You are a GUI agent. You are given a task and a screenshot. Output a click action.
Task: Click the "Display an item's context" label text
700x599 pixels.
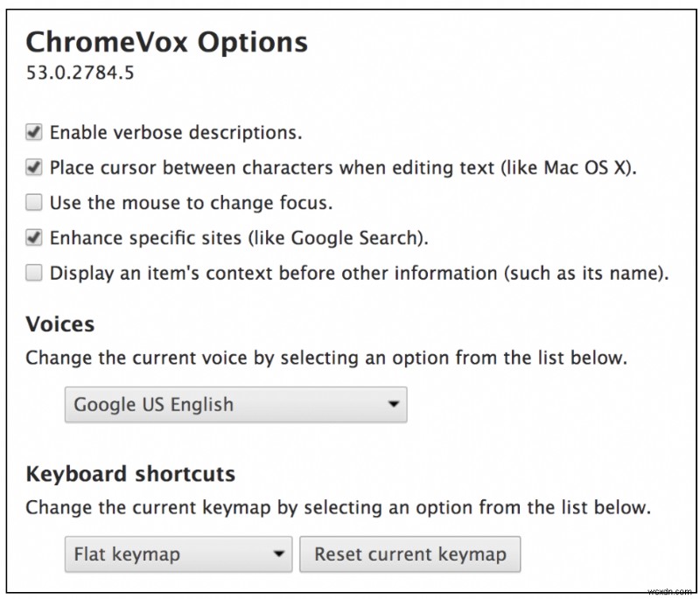click(x=359, y=273)
